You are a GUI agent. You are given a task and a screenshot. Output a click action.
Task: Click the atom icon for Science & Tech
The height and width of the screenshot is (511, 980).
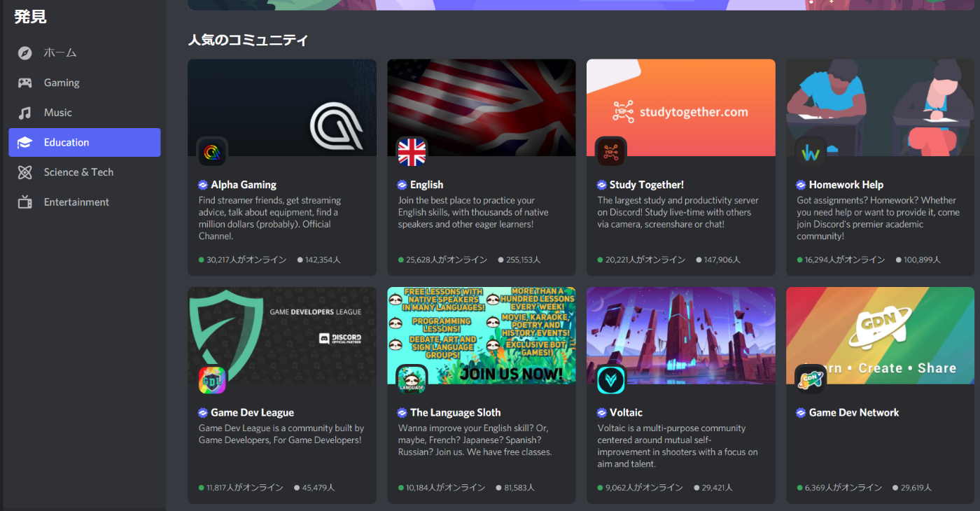coord(25,172)
